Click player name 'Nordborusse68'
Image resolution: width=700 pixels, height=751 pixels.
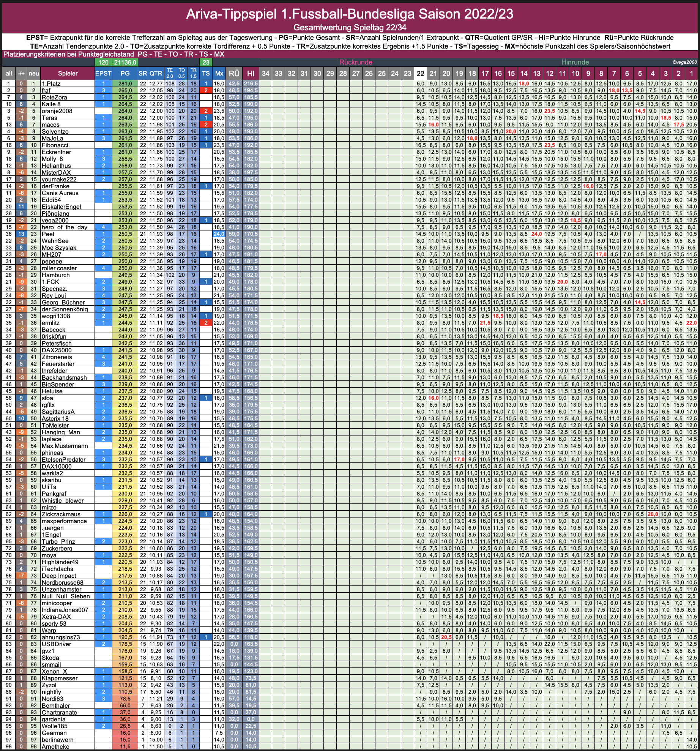pos(62,582)
